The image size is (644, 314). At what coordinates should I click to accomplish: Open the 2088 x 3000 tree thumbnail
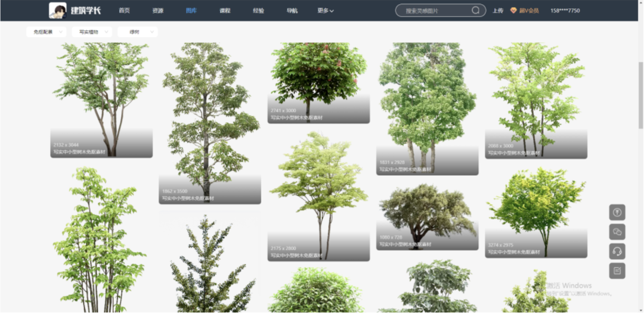[x=536, y=101]
